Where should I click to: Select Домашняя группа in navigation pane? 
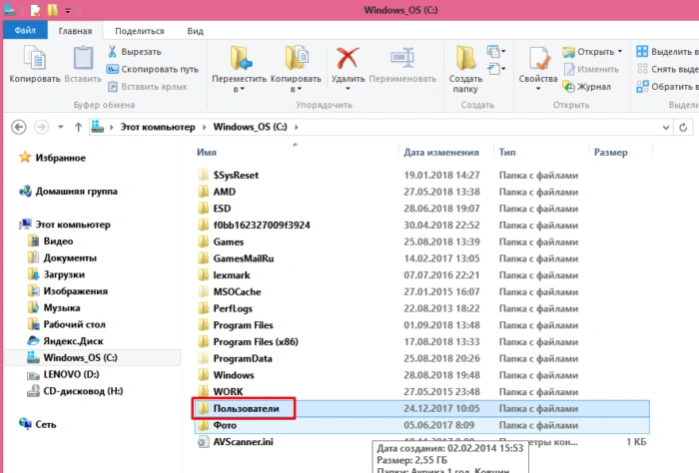[68, 191]
